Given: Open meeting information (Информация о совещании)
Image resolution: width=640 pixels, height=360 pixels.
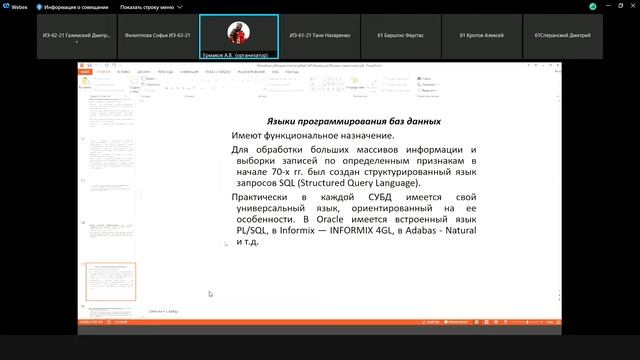Looking at the screenshot, I should [72, 7].
